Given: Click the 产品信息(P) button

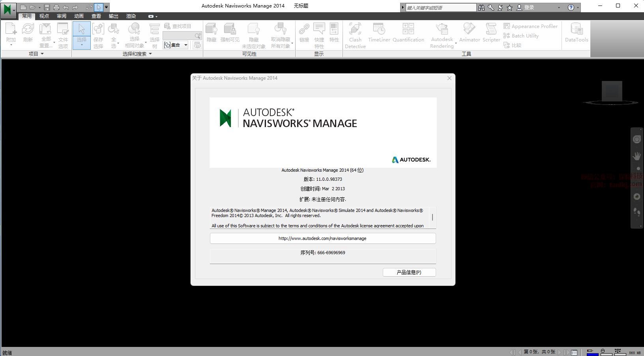Looking at the screenshot, I should [x=409, y=272].
